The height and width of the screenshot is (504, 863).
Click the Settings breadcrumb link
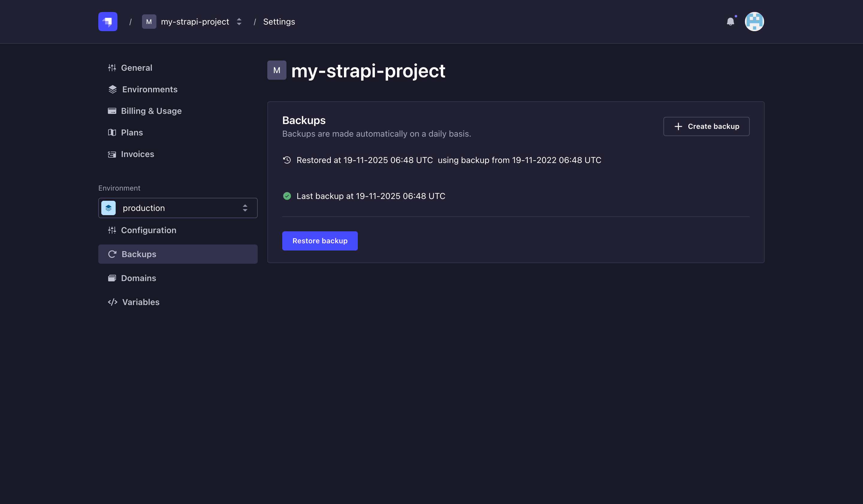coord(279,22)
